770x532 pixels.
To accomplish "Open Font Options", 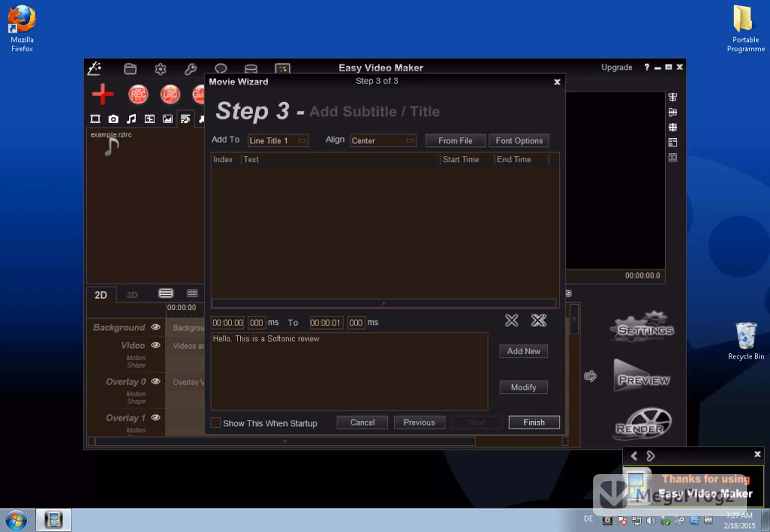I will 519,141.
